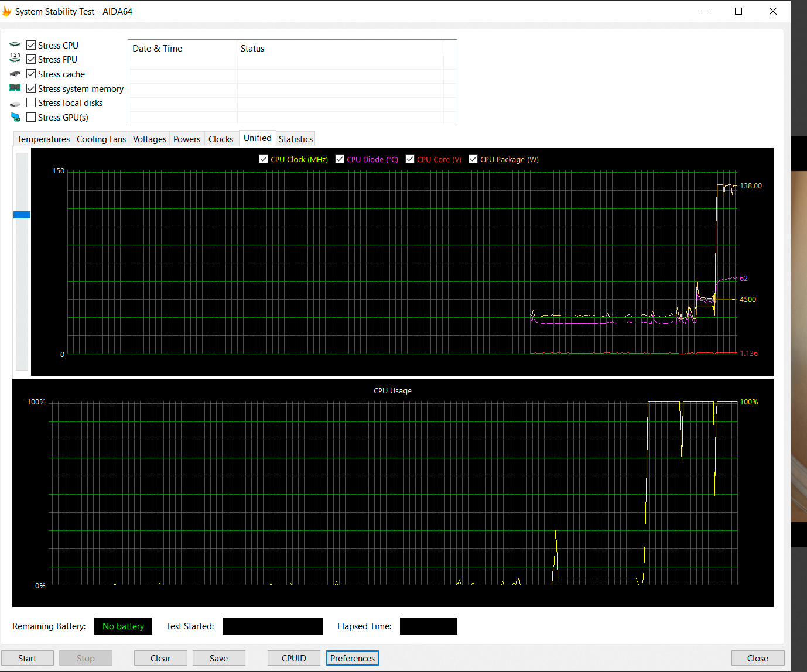Toggle the CPU Package (W) graph checkbox
Image resolution: width=807 pixels, height=672 pixels.
click(x=473, y=159)
